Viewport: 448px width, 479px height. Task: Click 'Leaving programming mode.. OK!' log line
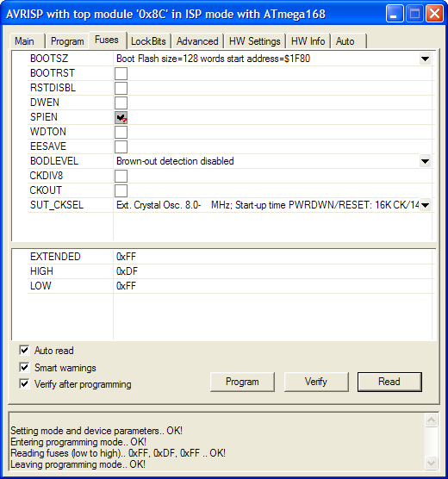(x=78, y=464)
